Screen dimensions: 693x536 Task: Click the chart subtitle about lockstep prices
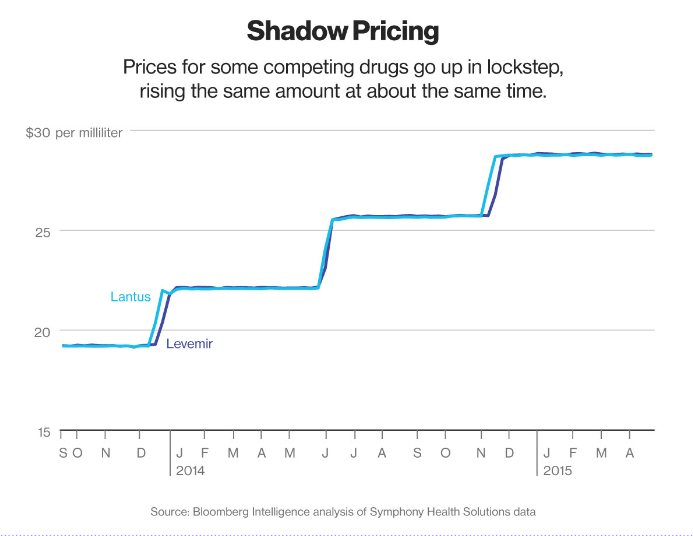point(343,79)
